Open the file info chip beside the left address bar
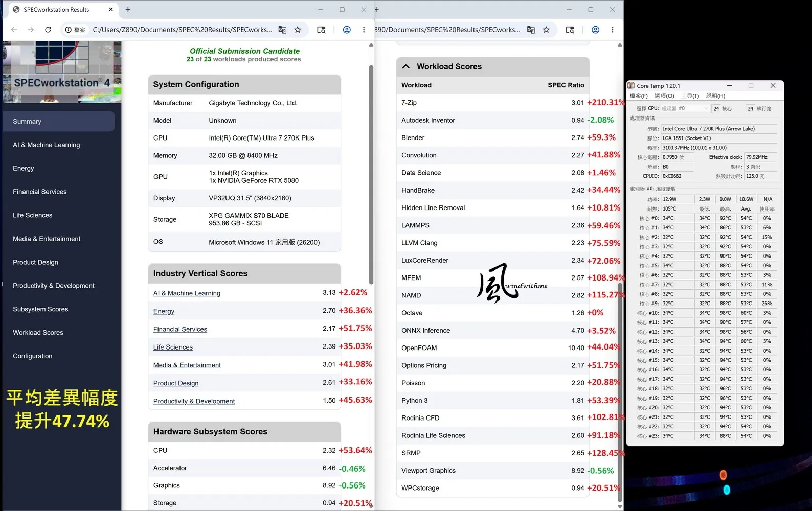Image resolution: width=812 pixels, height=511 pixels. click(75, 30)
